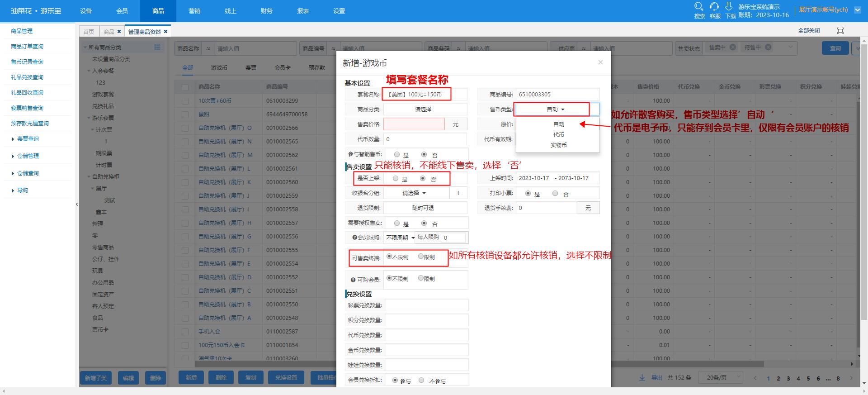
Task: Choose 实物币 from the 售币类型 list
Action: tap(558, 145)
